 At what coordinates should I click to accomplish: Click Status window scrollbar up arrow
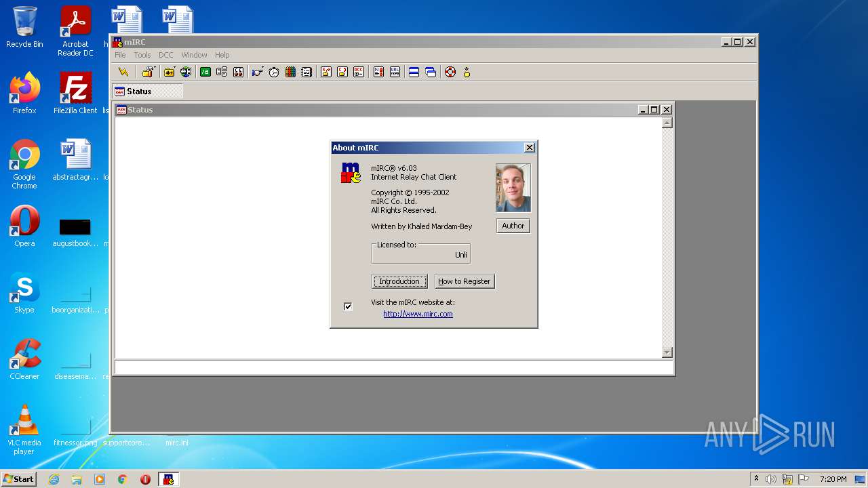(667, 123)
